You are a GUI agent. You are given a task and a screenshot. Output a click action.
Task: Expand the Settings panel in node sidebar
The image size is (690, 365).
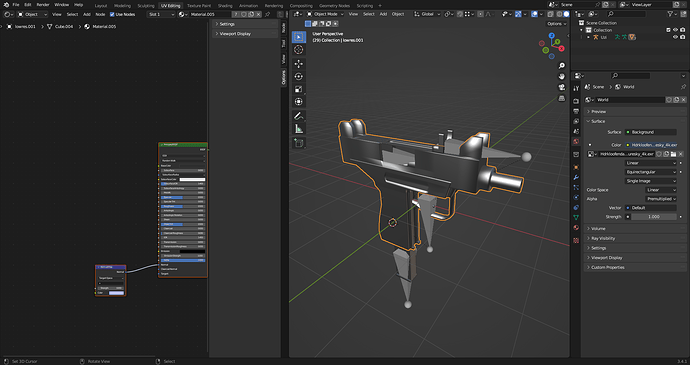245,24
